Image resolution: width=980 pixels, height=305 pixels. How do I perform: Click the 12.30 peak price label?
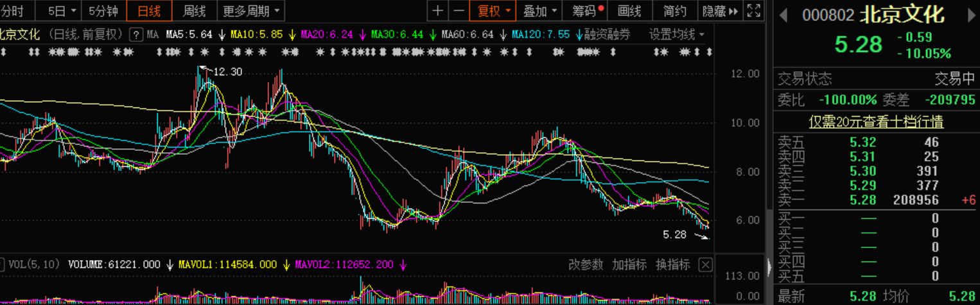tap(227, 72)
